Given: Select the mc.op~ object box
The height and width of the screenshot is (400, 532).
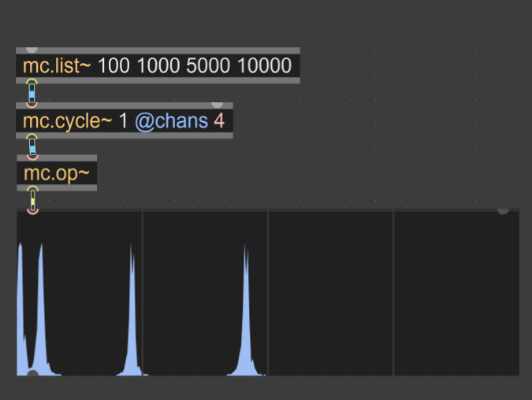Looking at the screenshot, I should coord(56,173).
